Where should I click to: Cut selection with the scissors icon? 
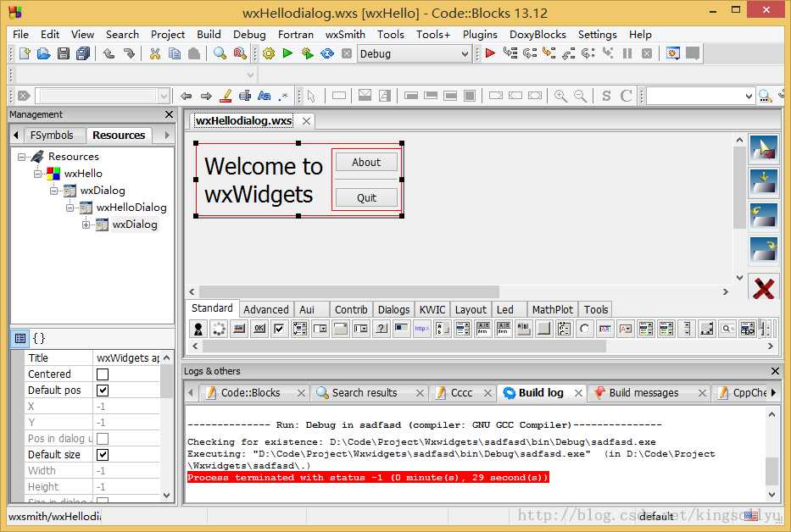tap(155, 53)
